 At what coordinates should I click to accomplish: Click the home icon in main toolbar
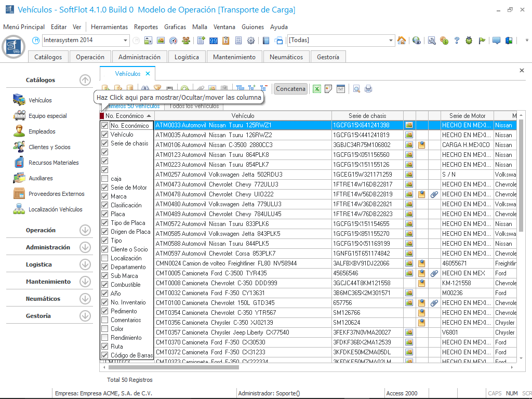click(402, 41)
